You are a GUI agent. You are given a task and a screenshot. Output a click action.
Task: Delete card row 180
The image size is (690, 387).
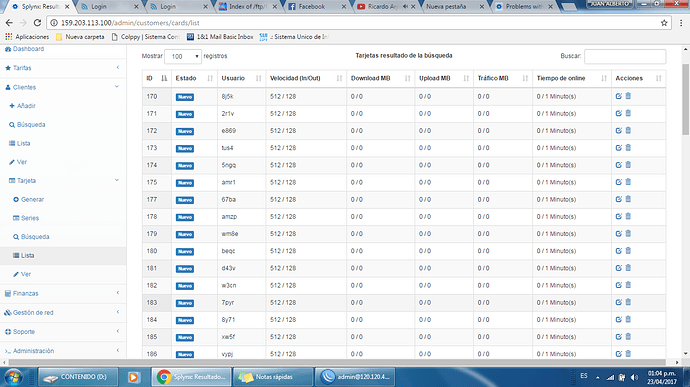pyautogui.click(x=628, y=251)
